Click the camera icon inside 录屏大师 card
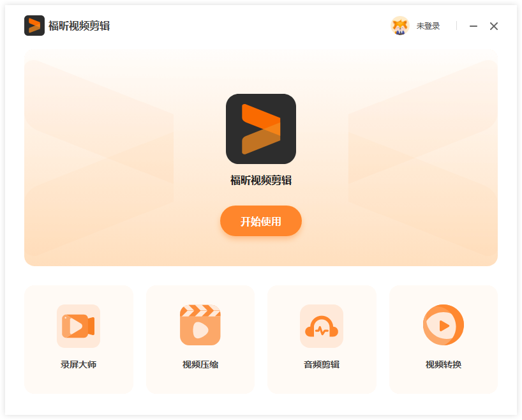Image resolution: width=522 pixels, height=420 pixels. [78, 326]
